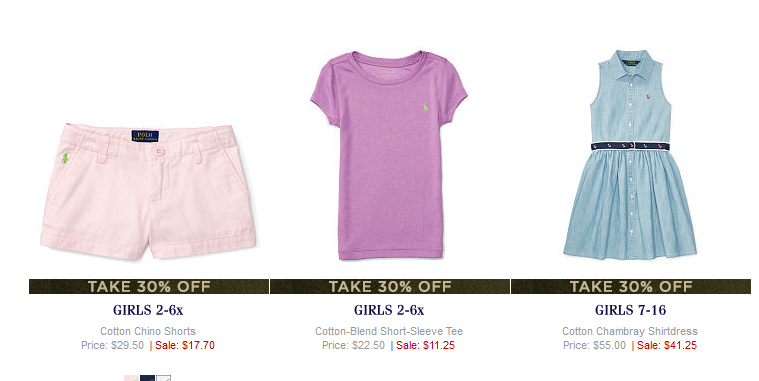
Task: Click the Cotton-Blend Short-Sleeve Tee link
Action: point(389,331)
